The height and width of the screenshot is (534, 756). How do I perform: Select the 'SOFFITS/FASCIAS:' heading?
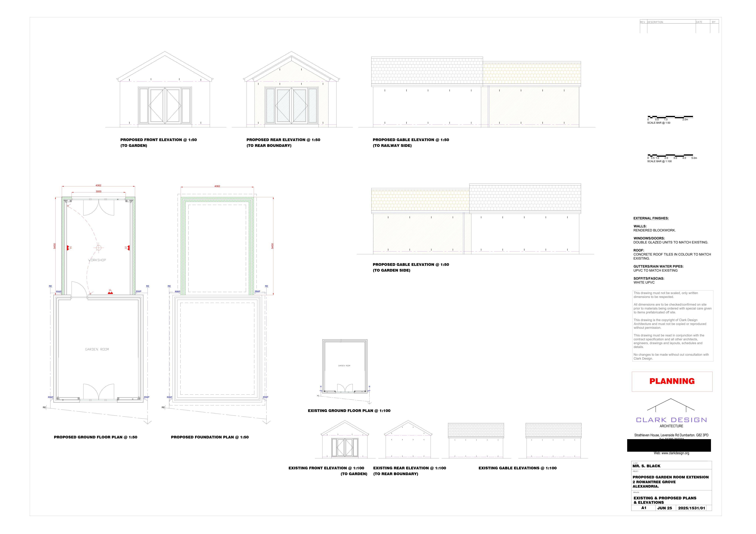649,278
